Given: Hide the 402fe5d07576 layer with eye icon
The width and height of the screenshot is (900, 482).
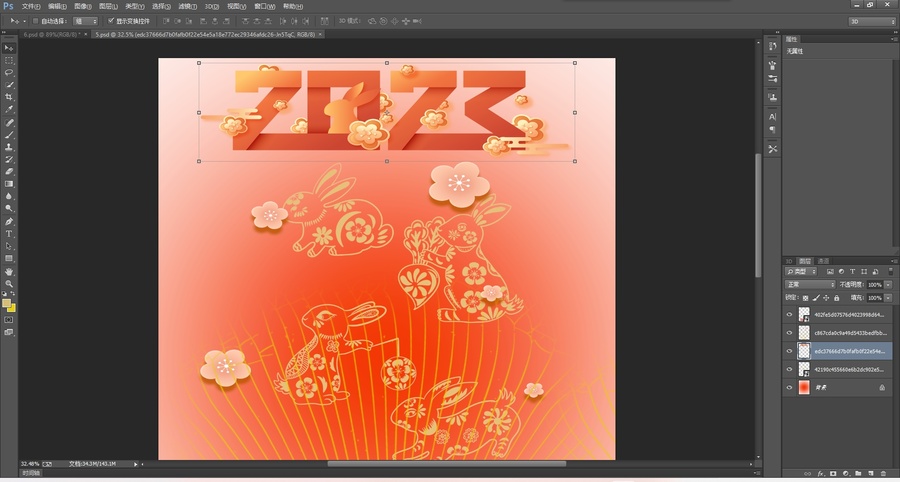Looking at the screenshot, I should tap(789, 315).
